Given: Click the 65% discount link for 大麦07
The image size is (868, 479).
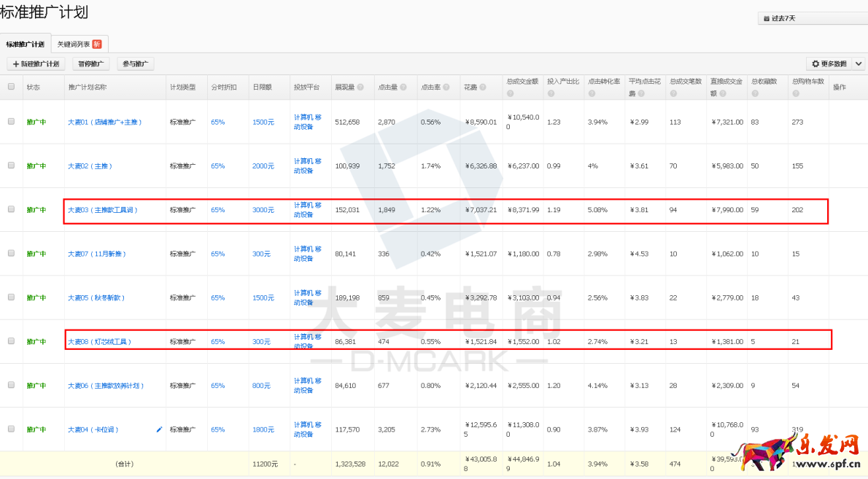Looking at the screenshot, I should click(217, 254).
